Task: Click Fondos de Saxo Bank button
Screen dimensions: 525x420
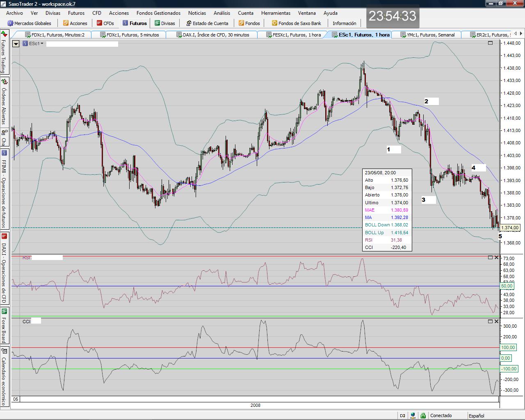Action: pos(296,23)
